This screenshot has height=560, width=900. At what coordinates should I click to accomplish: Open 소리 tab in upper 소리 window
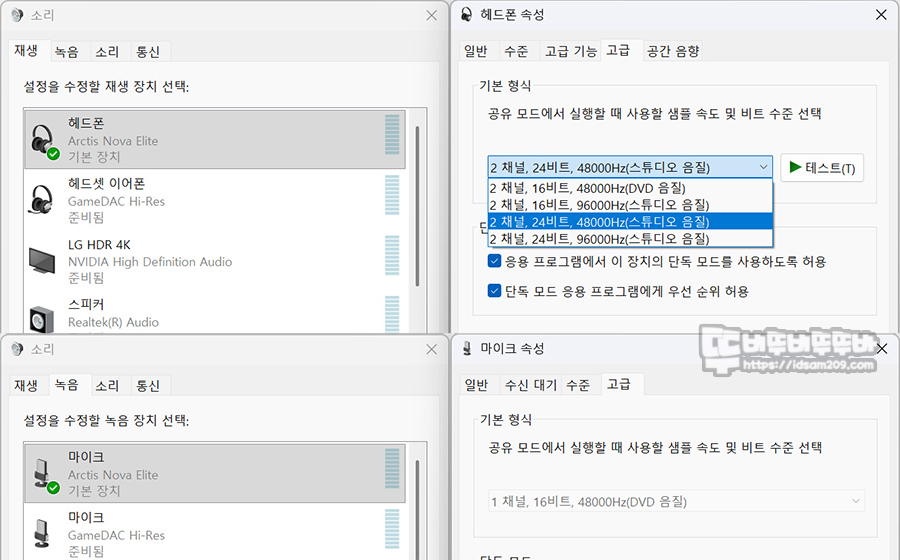107,52
